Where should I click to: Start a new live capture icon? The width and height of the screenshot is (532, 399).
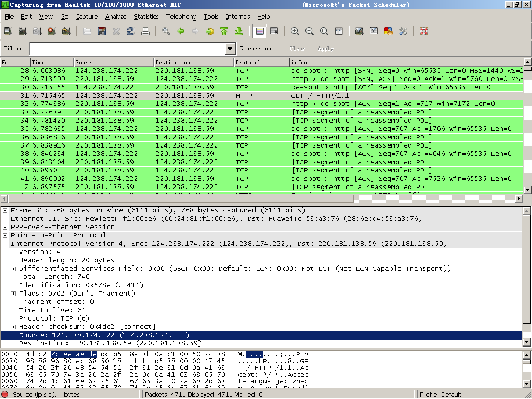[37, 31]
